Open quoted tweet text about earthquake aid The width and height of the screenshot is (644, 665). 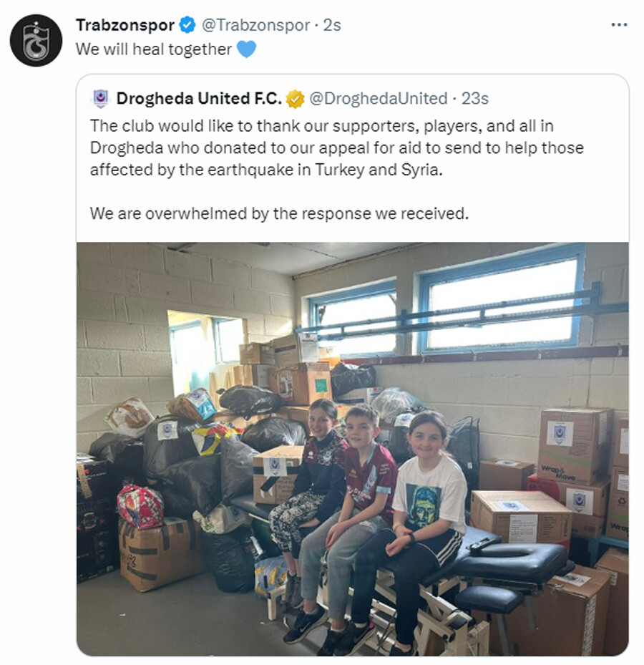tap(336, 147)
